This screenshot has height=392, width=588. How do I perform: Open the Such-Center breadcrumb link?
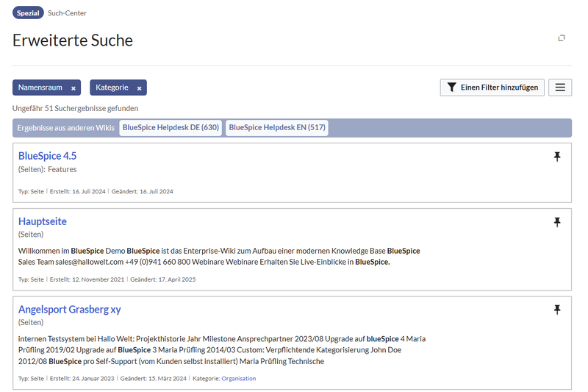tap(67, 13)
